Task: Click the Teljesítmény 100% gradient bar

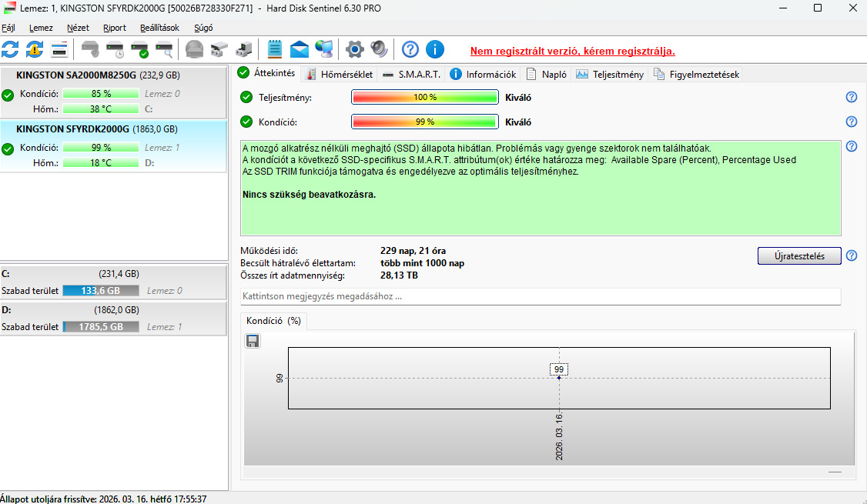Action: point(425,97)
